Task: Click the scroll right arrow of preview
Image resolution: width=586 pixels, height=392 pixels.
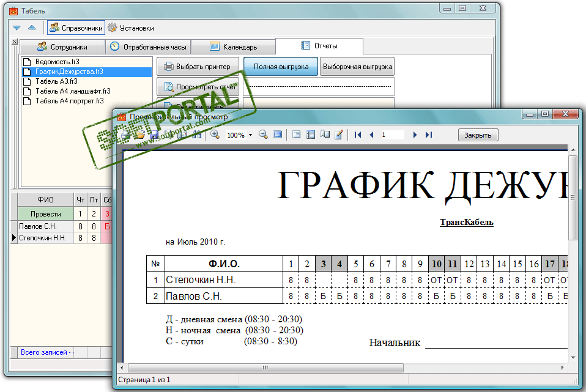Action: pyautogui.click(x=563, y=368)
